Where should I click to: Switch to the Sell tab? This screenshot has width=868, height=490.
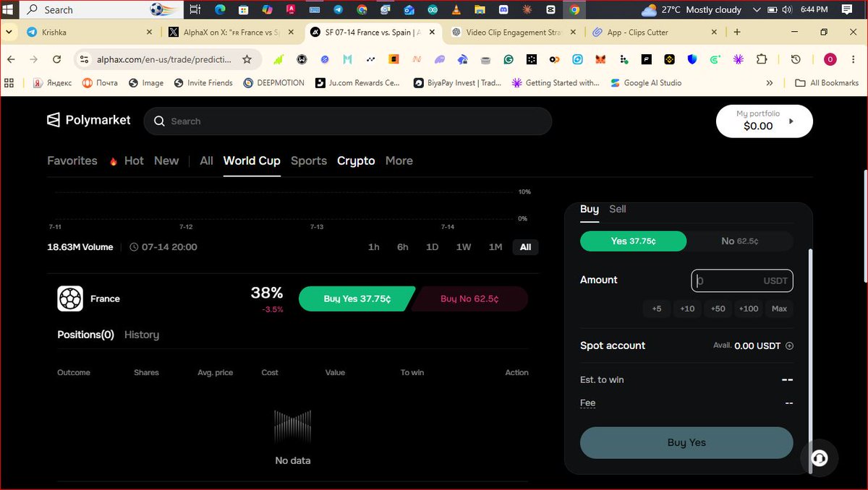pos(618,210)
